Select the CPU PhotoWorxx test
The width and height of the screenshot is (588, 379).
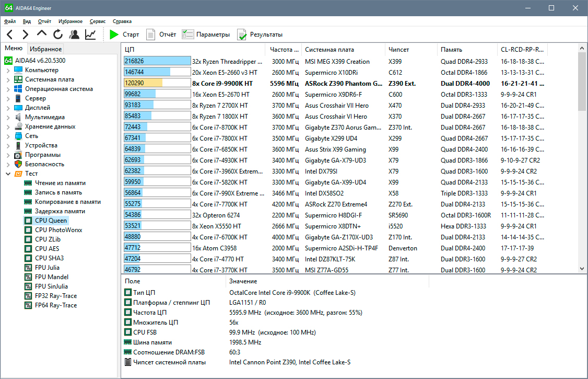53,229
